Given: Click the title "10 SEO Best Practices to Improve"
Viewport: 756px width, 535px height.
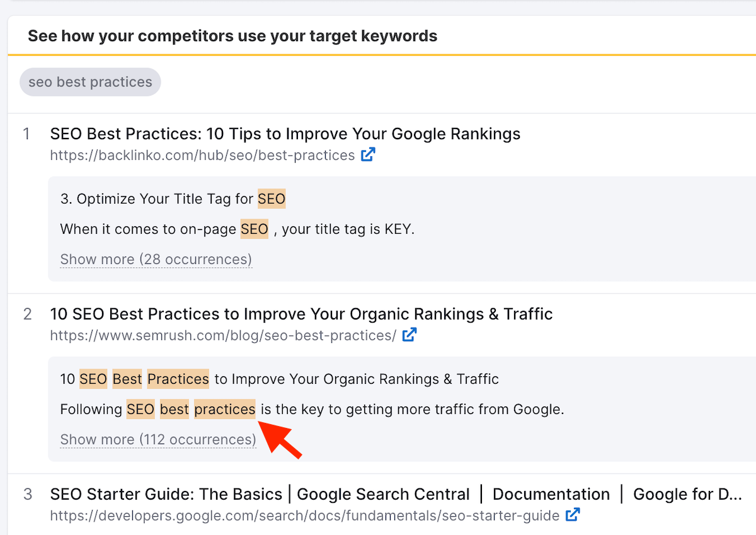Looking at the screenshot, I should 301,314.
